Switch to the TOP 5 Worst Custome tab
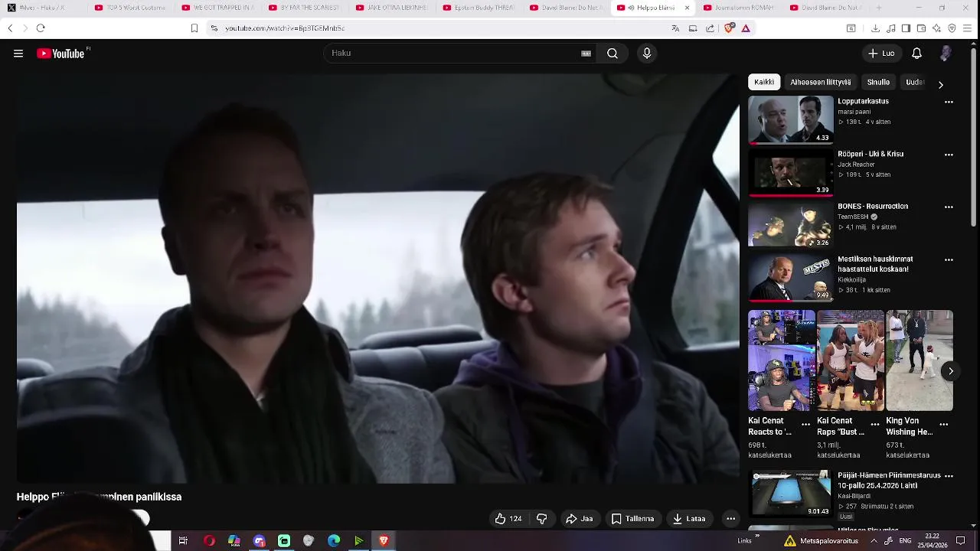 130,8
